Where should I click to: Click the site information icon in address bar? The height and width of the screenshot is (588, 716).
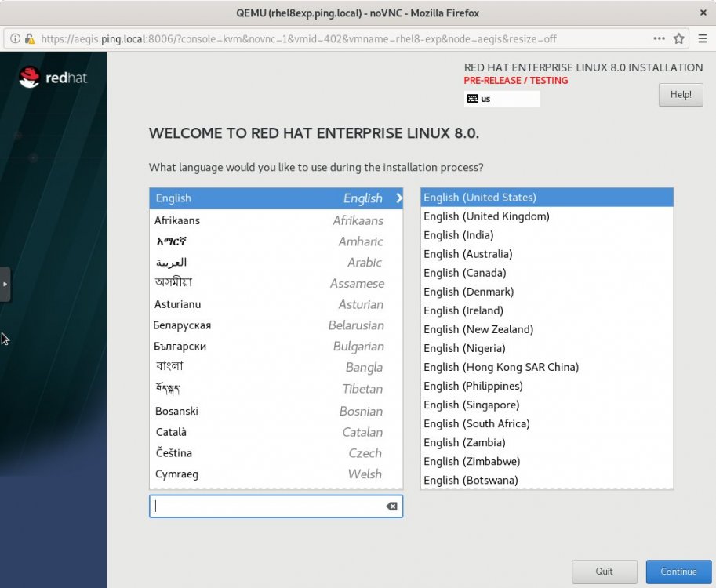[x=15, y=38]
